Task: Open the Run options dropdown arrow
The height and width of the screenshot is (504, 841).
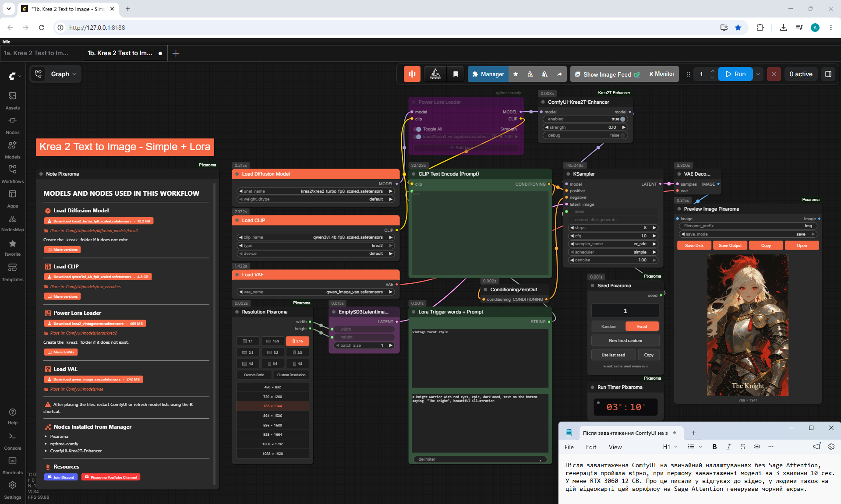Action: (758, 74)
